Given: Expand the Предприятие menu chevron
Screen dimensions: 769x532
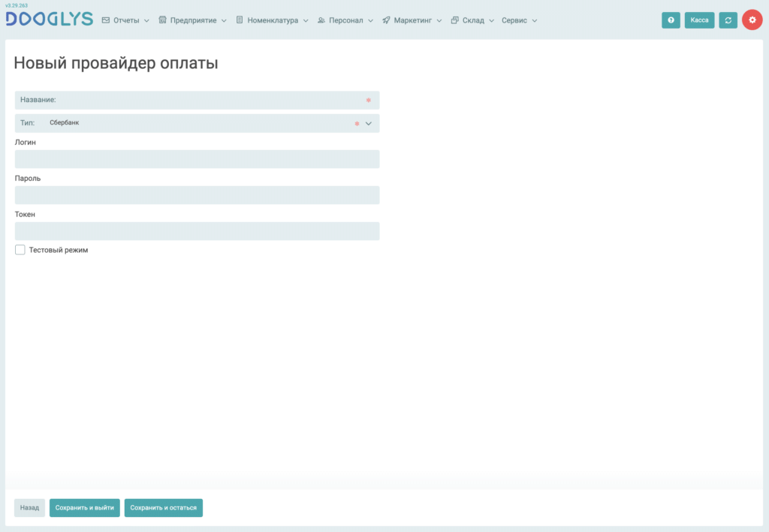Looking at the screenshot, I should (224, 20).
